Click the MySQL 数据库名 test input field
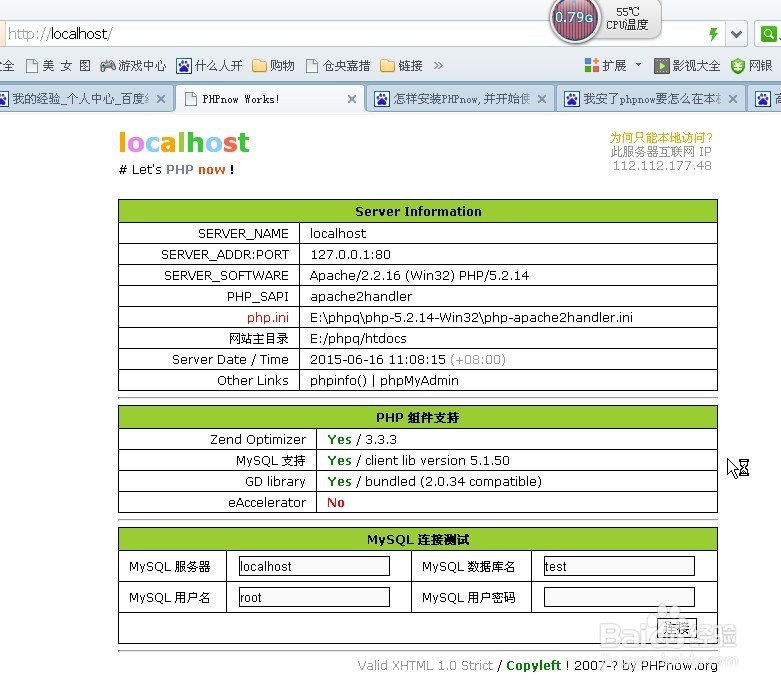This screenshot has height=687, width=781. tap(619, 566)
